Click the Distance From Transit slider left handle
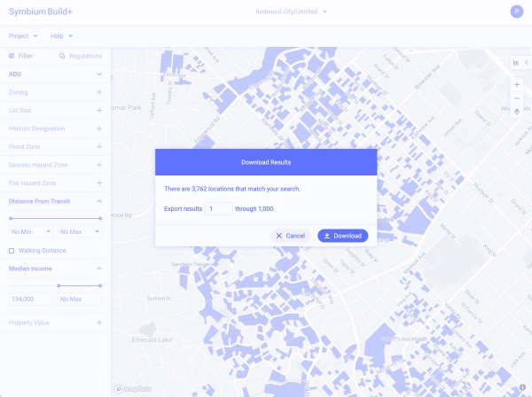This screenshot has height=397, width=532. click(x=11, y=218)
